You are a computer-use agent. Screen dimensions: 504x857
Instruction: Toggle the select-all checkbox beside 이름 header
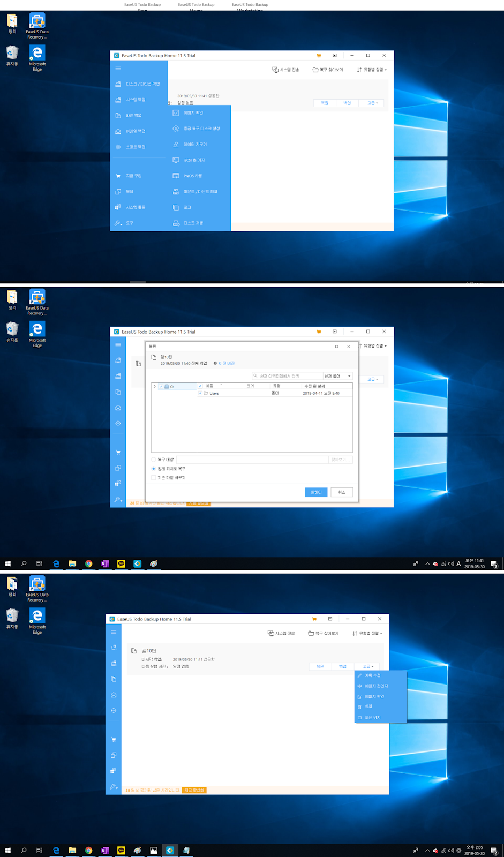[200, 386]
